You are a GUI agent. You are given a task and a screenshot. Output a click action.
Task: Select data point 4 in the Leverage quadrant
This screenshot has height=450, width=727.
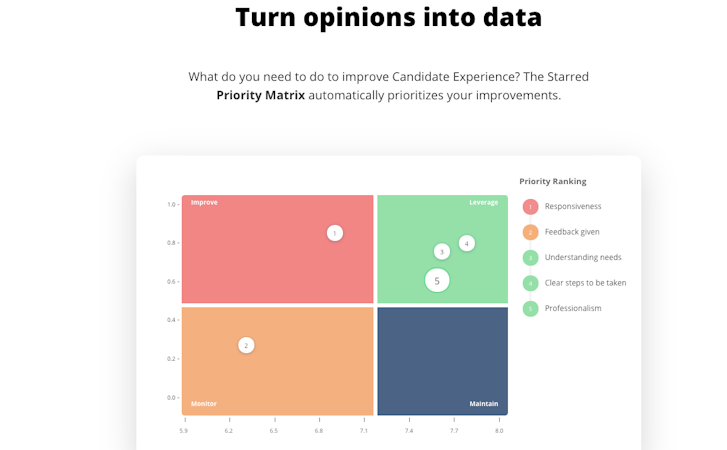466,243
